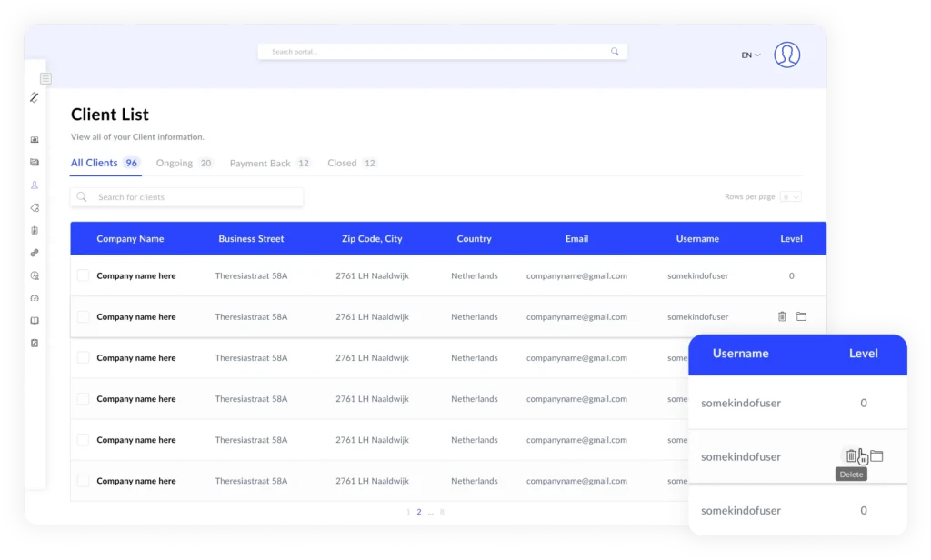Go to page 1 in pagination
931x560 pixels.
408,512
